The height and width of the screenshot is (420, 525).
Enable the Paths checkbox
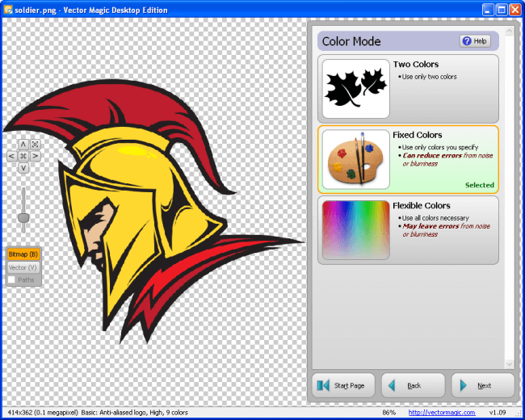(12, 279)
